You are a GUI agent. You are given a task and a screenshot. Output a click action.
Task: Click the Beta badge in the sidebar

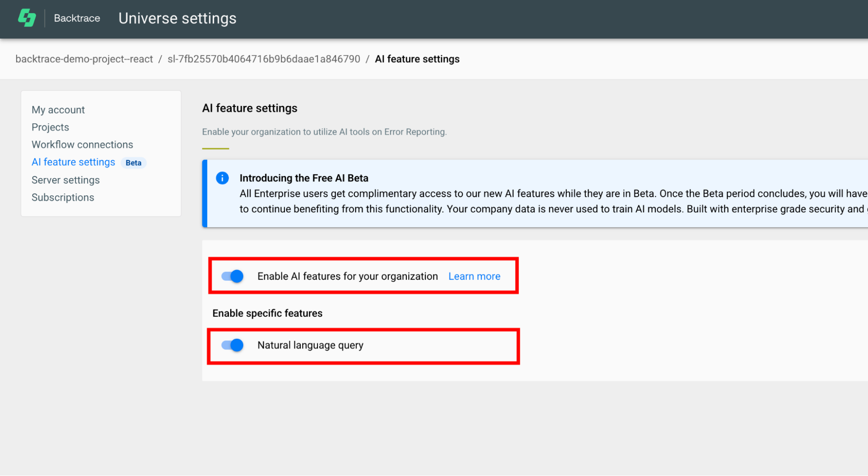pos(133,163)
